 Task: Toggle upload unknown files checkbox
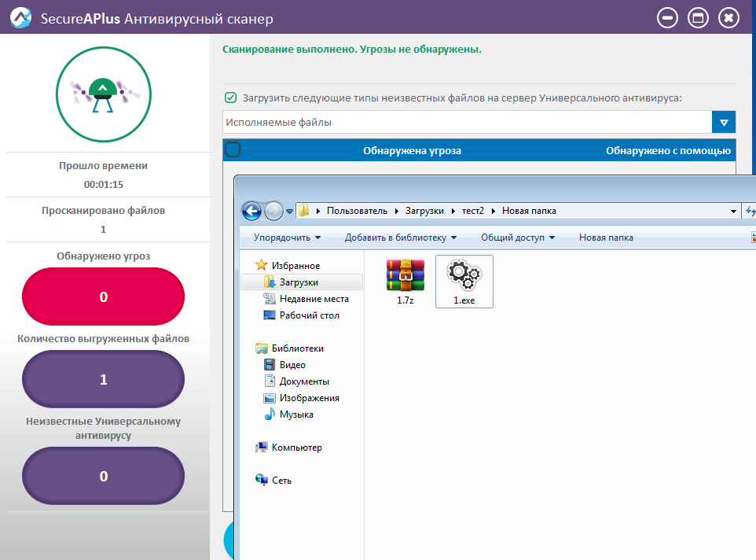pyautogui.click(x=230, y=98)
